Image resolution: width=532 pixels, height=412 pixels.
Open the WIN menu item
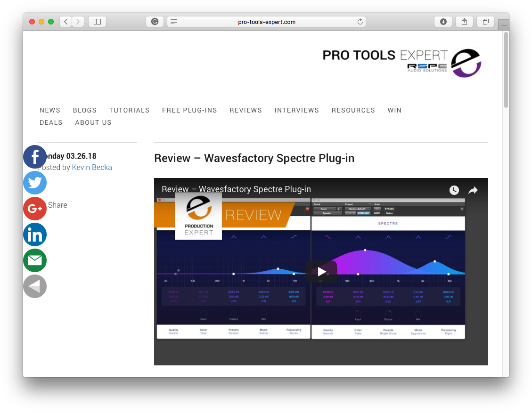[394, 110]
